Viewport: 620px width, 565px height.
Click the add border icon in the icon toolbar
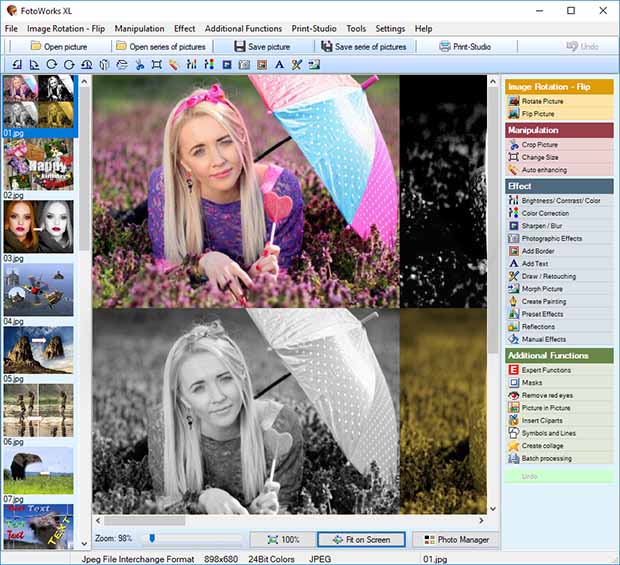click(262, 64)
